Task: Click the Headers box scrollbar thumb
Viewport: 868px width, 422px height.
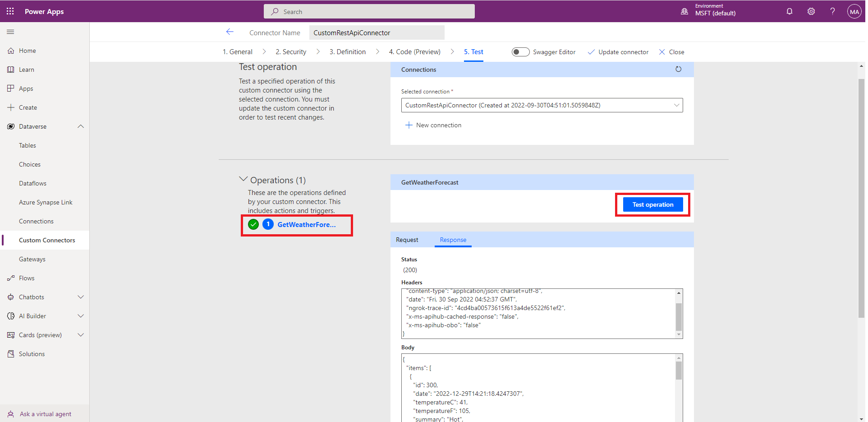Action: click(x=679, y=316)
